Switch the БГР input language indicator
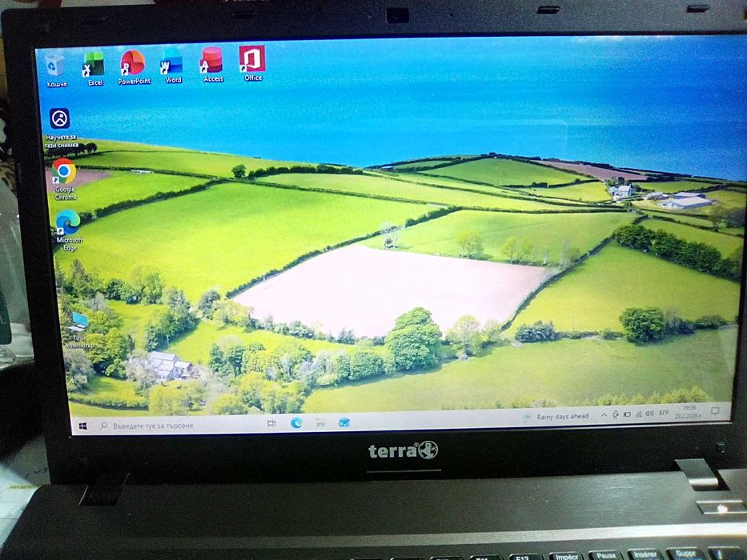Screen dimensions: 747x560 (x=664, y=413)
